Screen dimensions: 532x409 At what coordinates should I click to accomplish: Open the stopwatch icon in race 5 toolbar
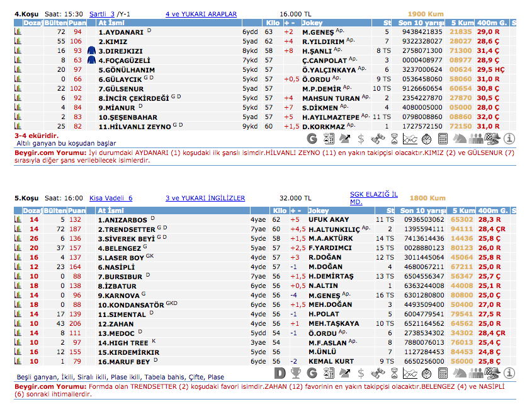[426, 373]
